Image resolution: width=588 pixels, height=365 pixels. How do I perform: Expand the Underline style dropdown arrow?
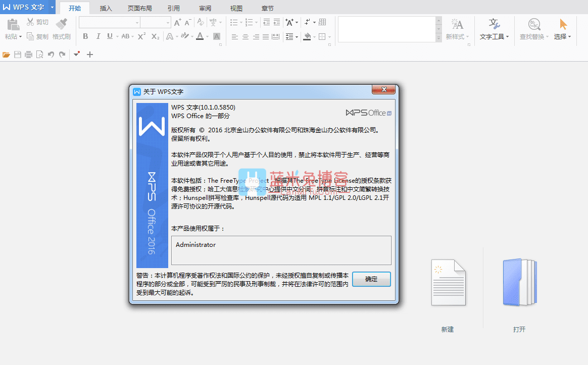pos(117,37)
